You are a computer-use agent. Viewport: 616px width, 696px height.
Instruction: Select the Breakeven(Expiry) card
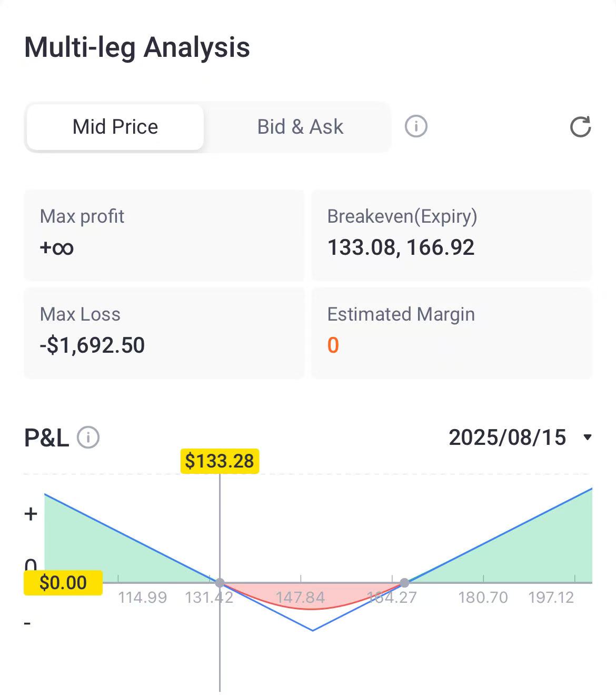[x=452, y=235]
